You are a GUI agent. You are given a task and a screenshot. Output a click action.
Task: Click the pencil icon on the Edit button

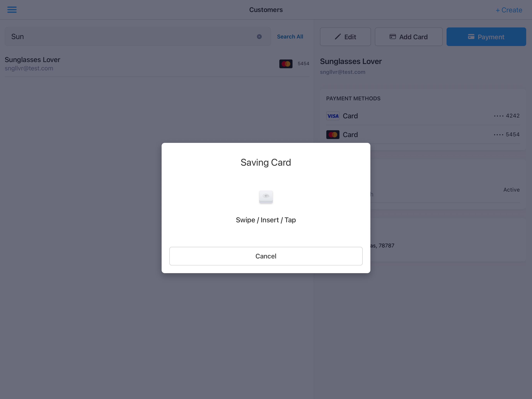click(338, 37)
